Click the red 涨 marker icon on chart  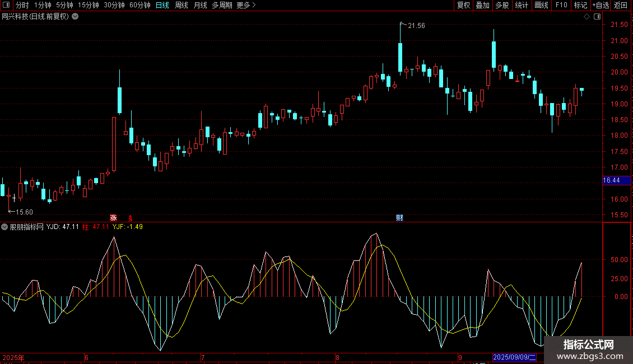click(113, 217)
